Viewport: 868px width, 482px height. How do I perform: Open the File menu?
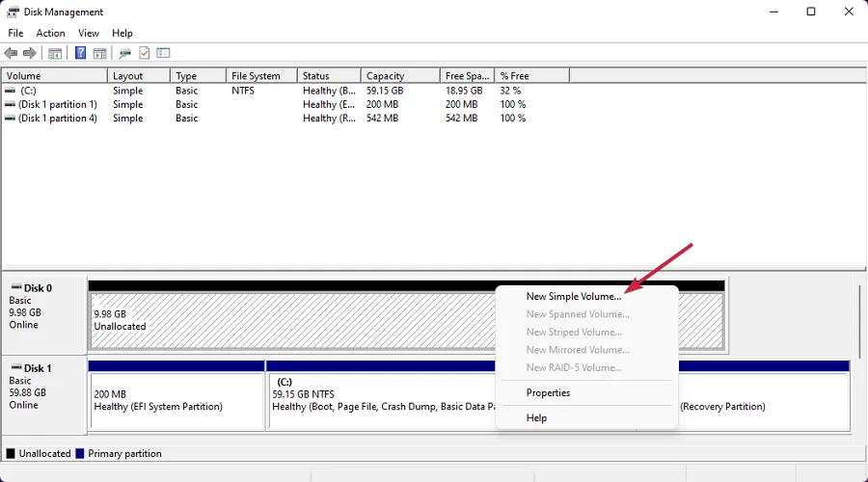pos(15,33)
